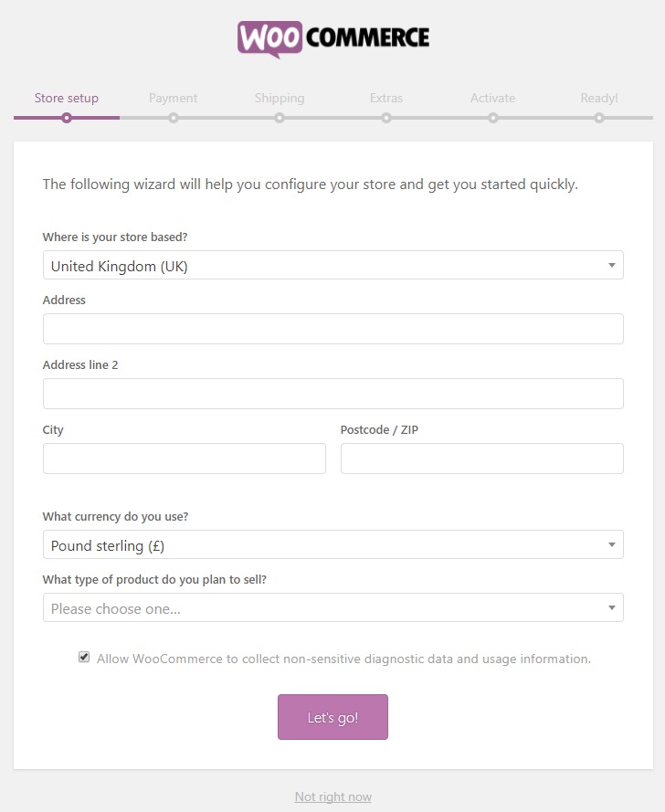
Task: Focus the Address line 2 field
Action: click(333, 394)
